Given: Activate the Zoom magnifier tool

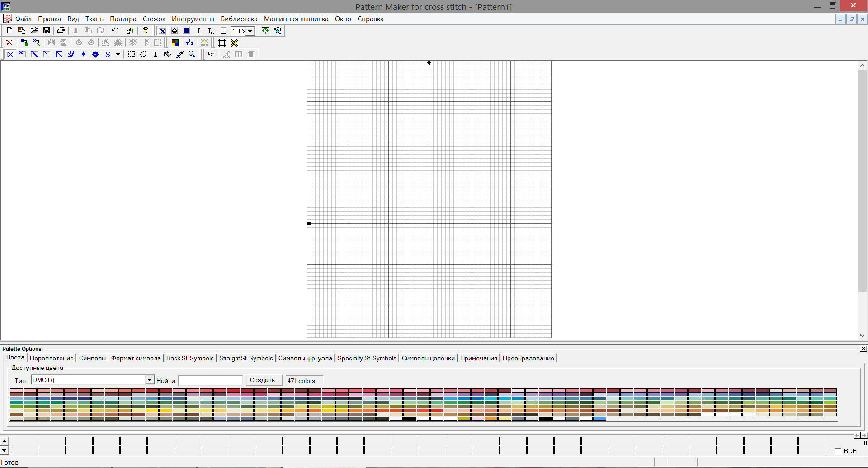Looking at the screenshot, I should pyautogui.click(x=192, y=54).
